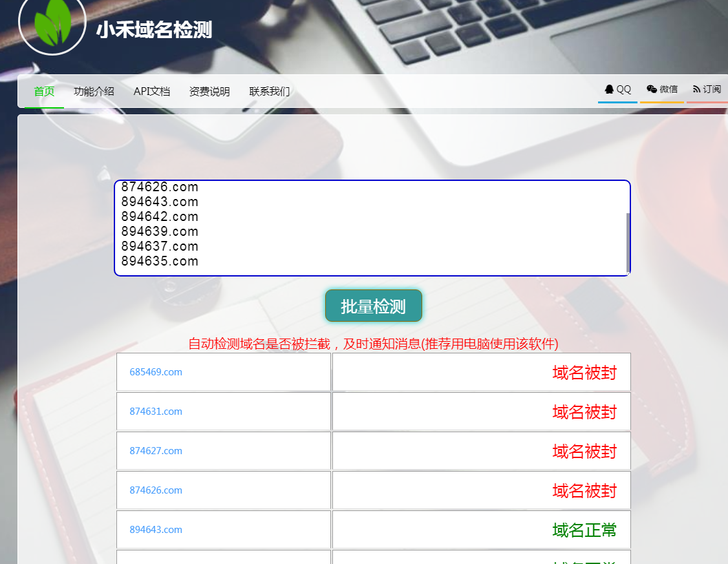View the 资费说明 pricing page
This screenshot has height=564, width=728.
[x=209, y=91]
